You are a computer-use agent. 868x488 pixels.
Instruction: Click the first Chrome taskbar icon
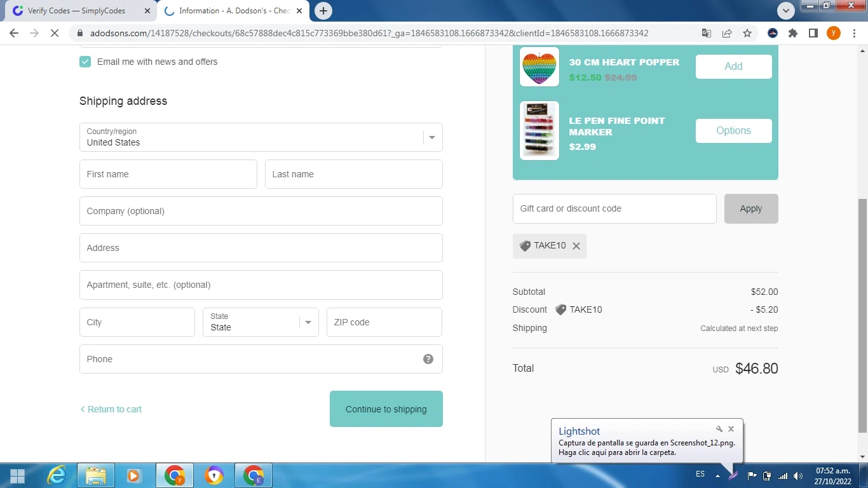[174, 475]
